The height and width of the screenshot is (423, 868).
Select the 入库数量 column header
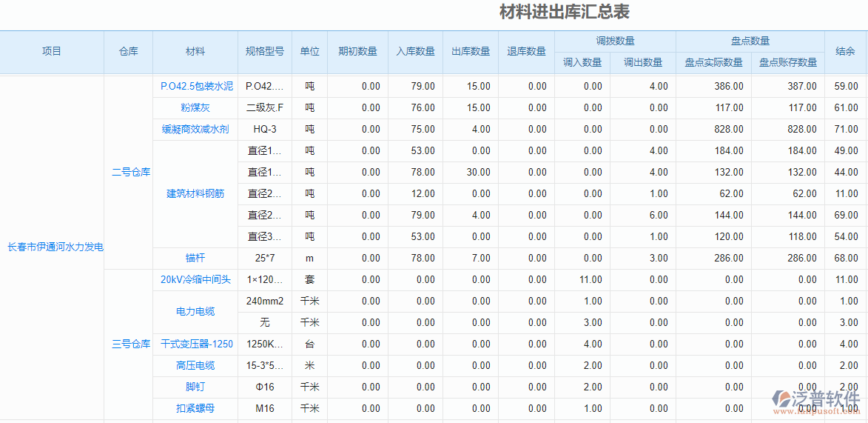point(416,52)
